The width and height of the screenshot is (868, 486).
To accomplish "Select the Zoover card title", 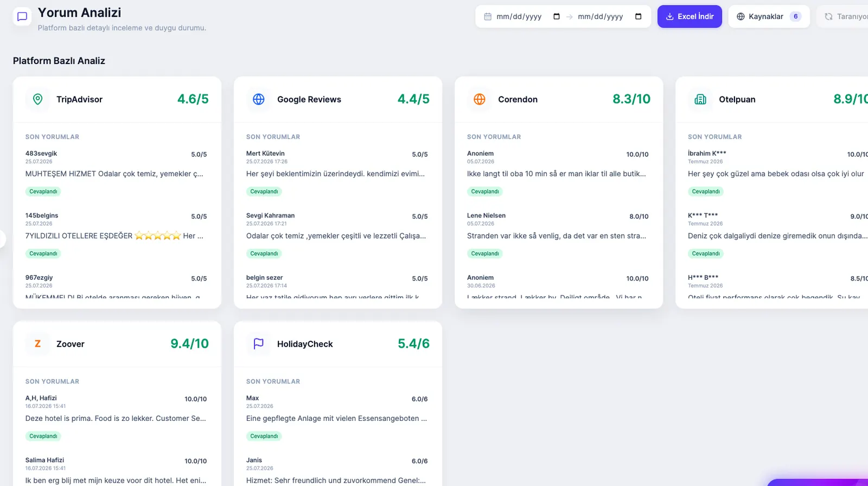I will (71, 344).
